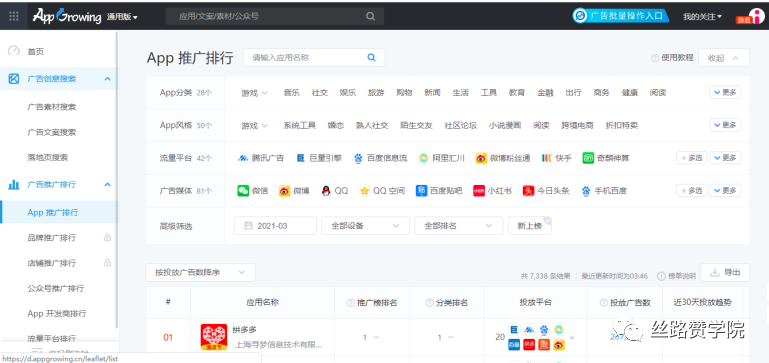The image size is (769, 363).
Task: Expand 更多 in the App分类 row
Action: point(725,92)
